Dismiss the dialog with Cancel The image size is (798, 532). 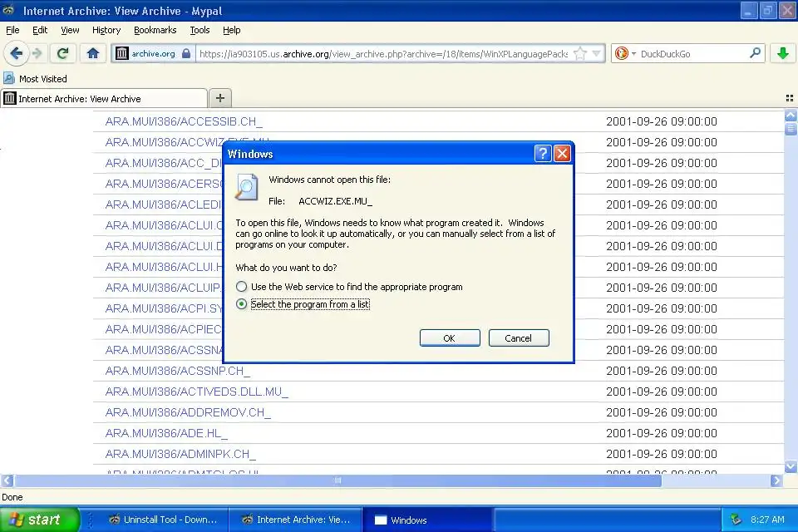point(519,338)
